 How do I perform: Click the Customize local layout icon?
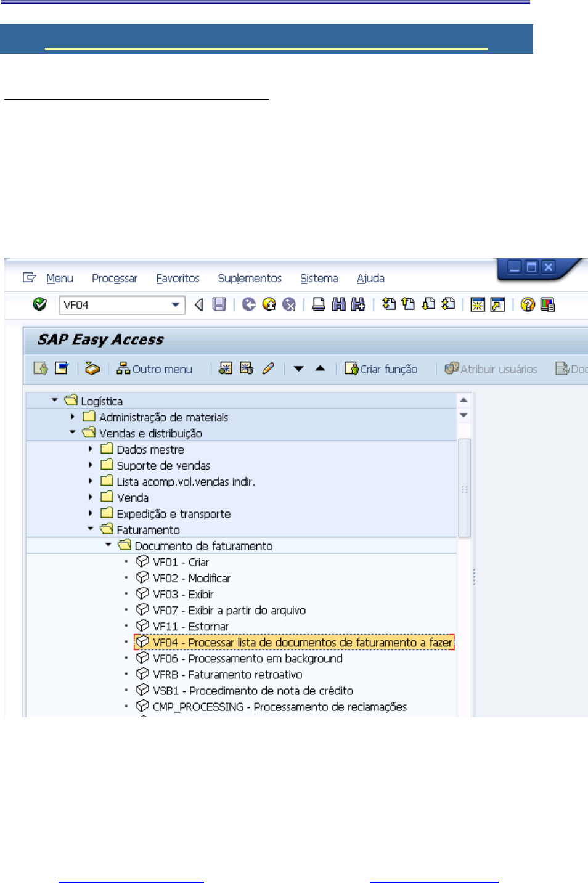(547, 304)
